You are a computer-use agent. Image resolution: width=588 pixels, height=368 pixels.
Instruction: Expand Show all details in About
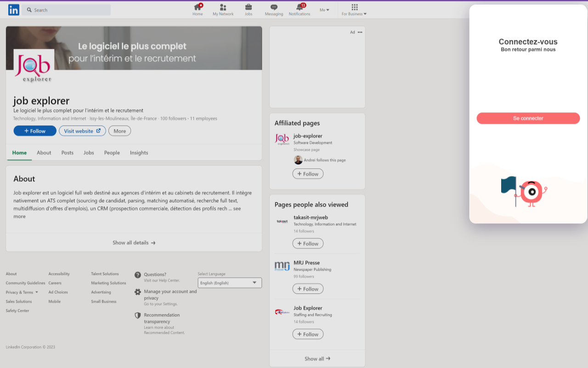click(x=134, y=243)
